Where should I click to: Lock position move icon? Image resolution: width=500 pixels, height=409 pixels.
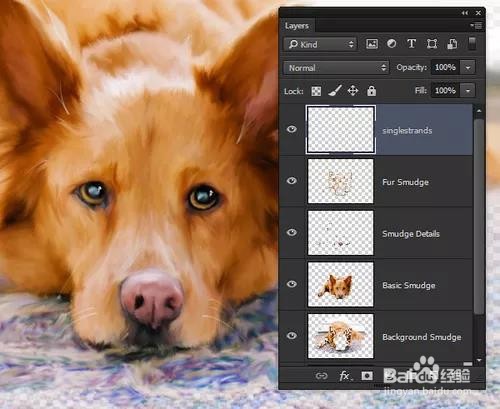pyautogui.click(x=353, y=91)
